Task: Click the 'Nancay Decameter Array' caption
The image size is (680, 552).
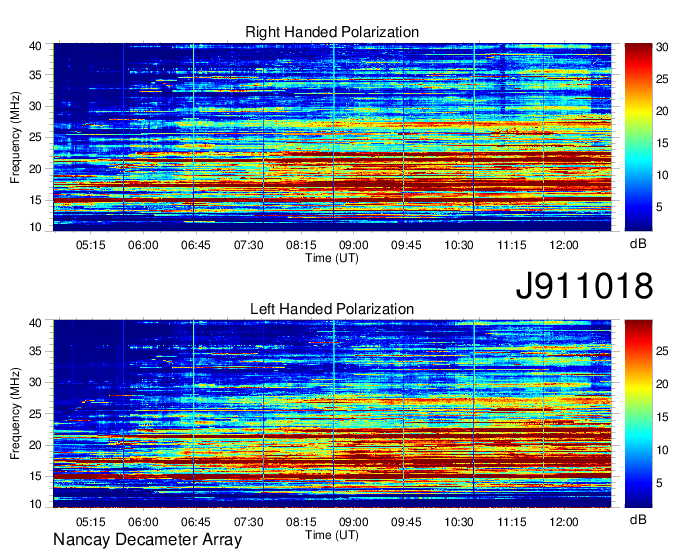Action: pos(147,540)
